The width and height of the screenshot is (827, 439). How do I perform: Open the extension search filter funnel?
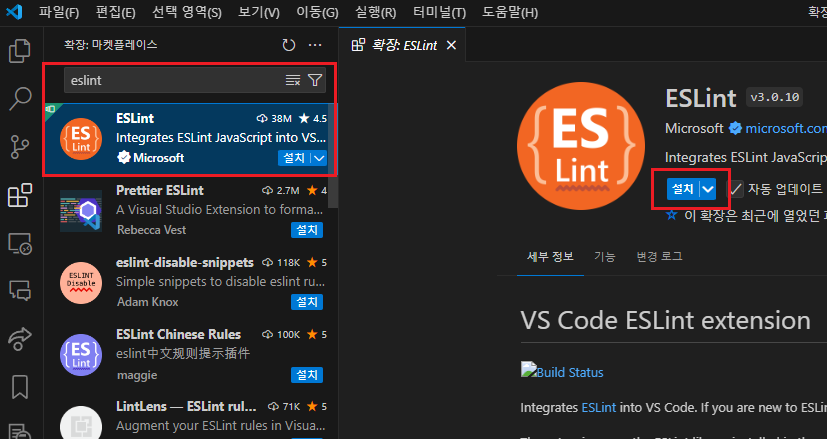click(x=315, y=80)
